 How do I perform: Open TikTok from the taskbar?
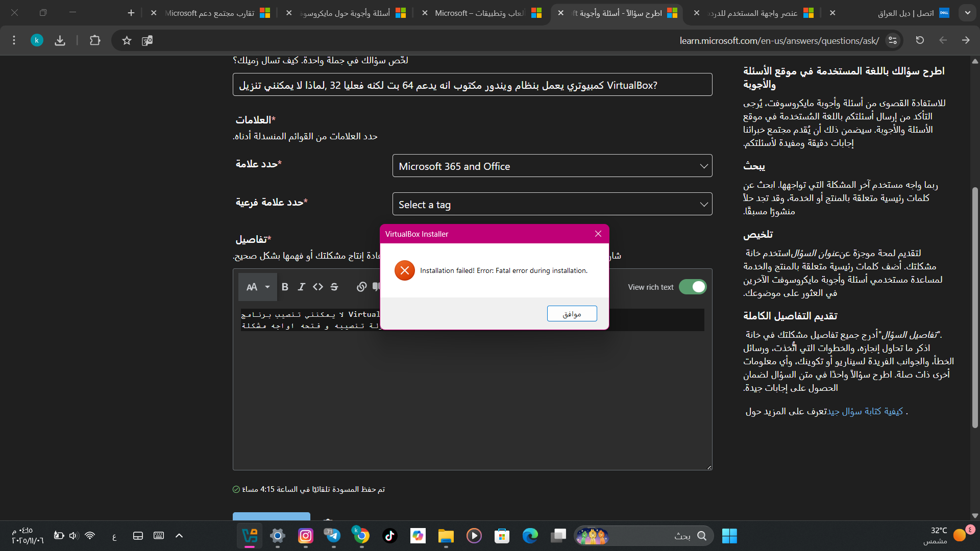(x=390, y=536)
